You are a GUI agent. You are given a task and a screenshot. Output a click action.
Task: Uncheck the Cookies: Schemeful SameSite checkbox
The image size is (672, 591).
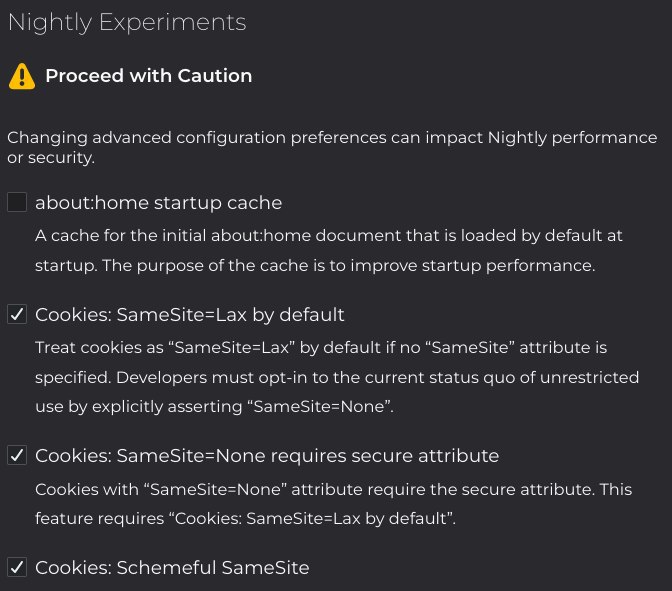coord(17,567)
